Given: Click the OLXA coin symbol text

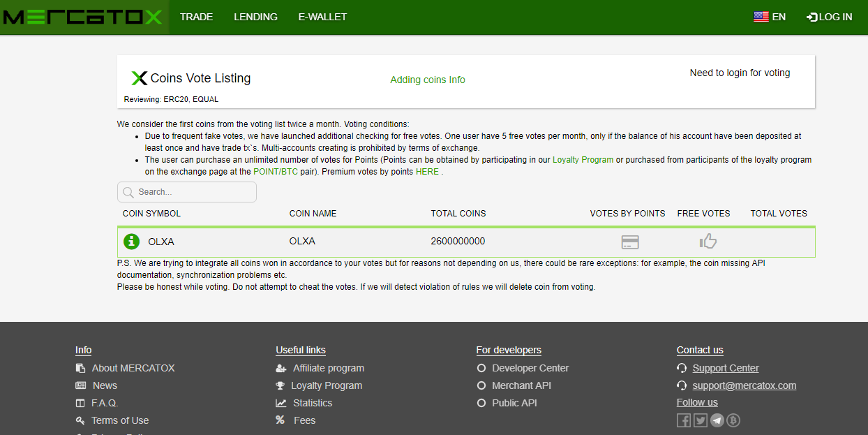Looking at the screenshot, I should pyautogui.click(x=161, y=242).
